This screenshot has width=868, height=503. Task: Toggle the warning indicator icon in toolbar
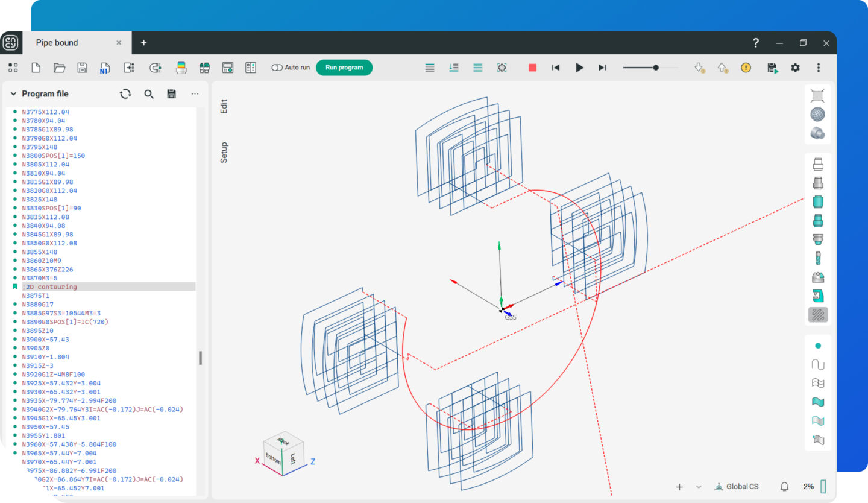(x=746, y=68)
